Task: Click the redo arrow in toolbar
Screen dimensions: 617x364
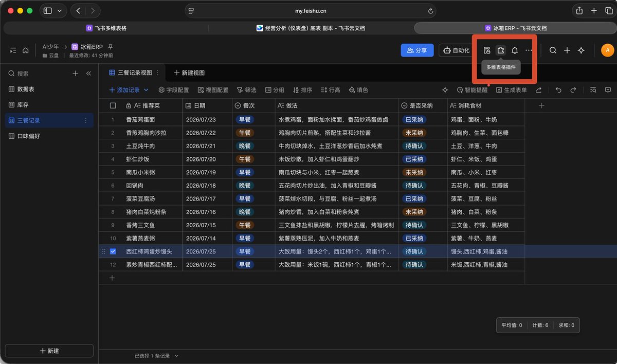Action: (573, 90)
